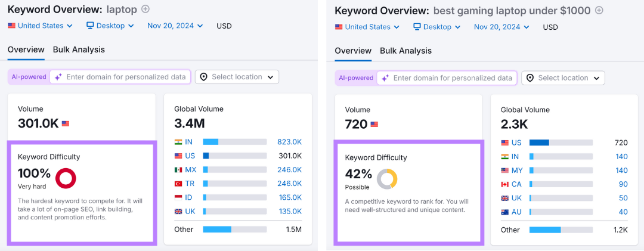The height and width of the screenshot is (251, 644).
Task: Click the US volume bar in right Global Volume
Action: 561,142
